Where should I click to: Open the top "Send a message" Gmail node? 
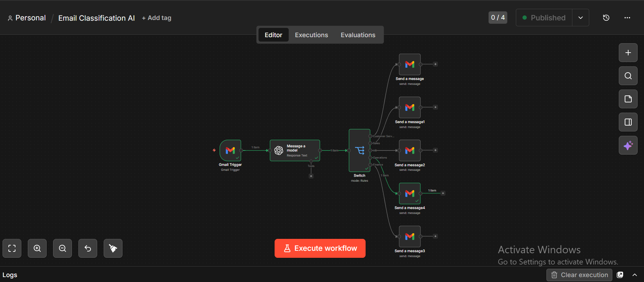410,64
